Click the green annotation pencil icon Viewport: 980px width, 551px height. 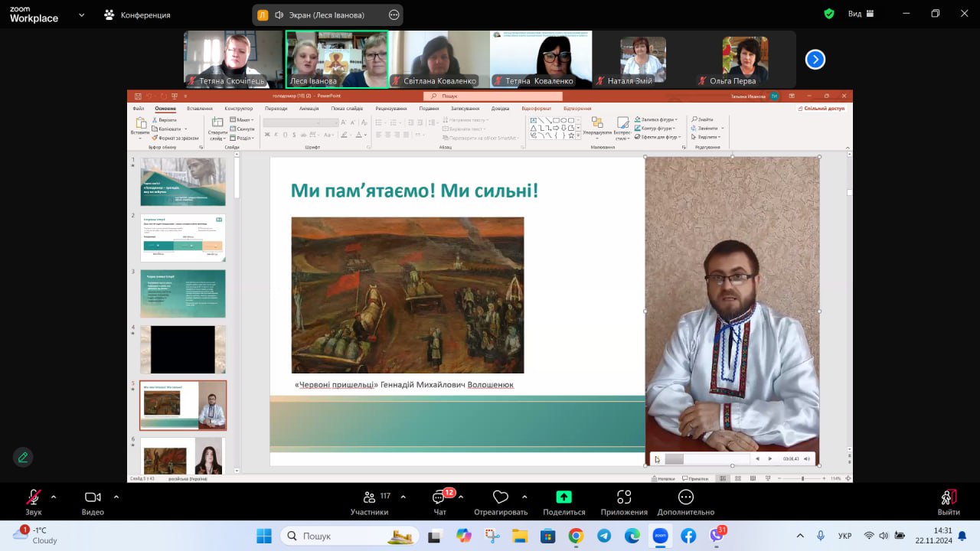click(23, 457)
